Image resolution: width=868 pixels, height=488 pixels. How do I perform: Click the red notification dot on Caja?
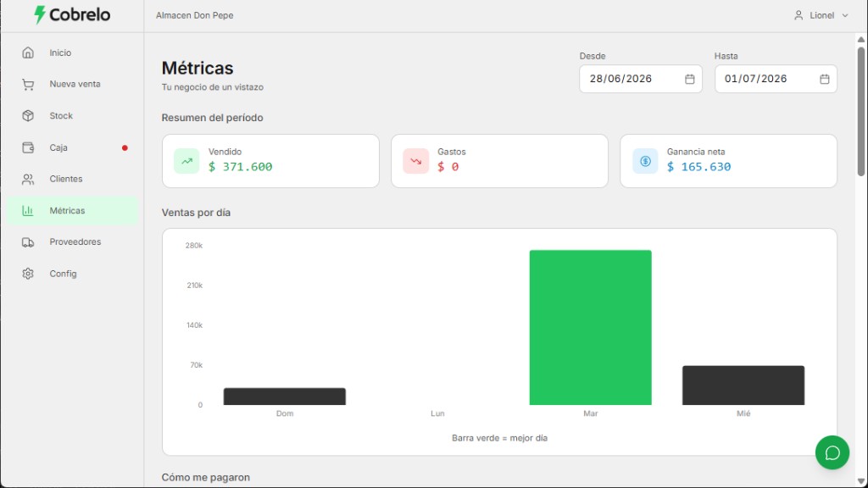click(x=125, y=147)
